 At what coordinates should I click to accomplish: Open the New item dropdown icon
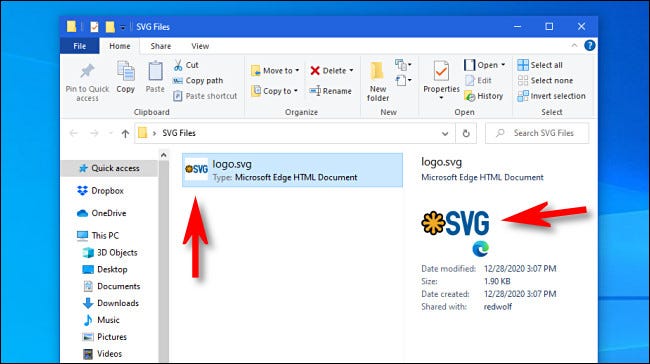(x=403, y=65)
